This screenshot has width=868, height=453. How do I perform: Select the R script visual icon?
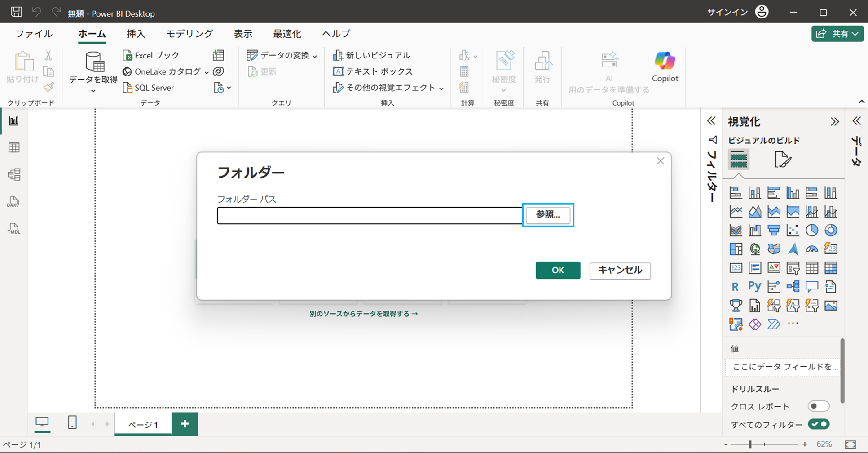[735, 286]
